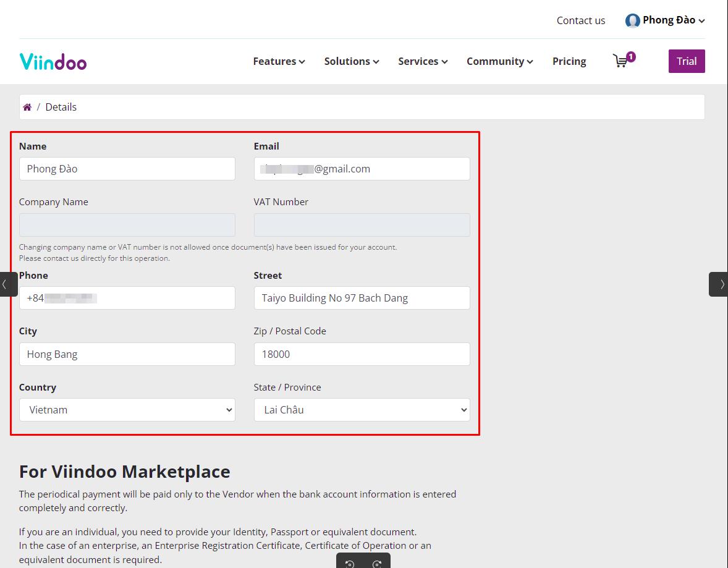Click the "Zip / Postal Code" label
The height and width of the screenshot is (568, 728).
coord(290,331)
